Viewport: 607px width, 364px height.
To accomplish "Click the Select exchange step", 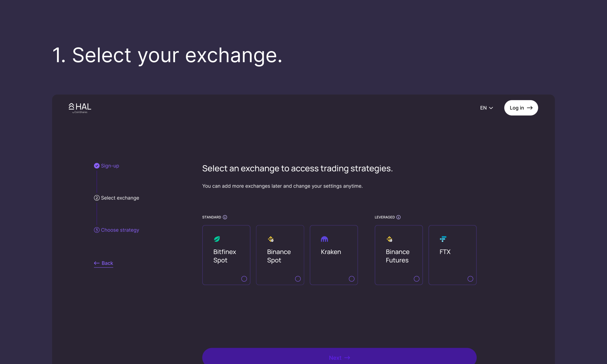I will click(x=117, y=198).
